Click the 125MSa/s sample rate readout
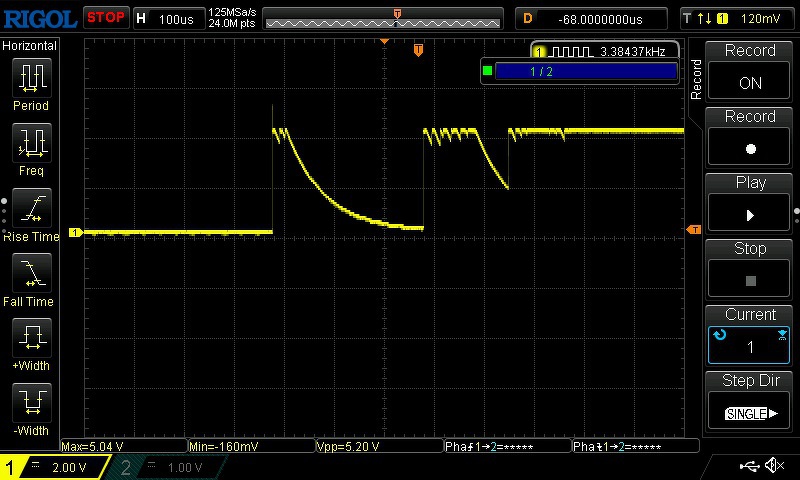 click(x=232, y=12)
